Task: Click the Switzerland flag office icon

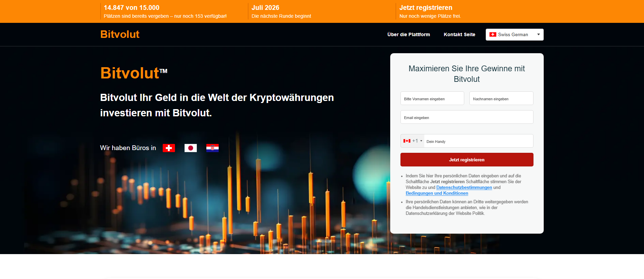Action: coord(169,148)
